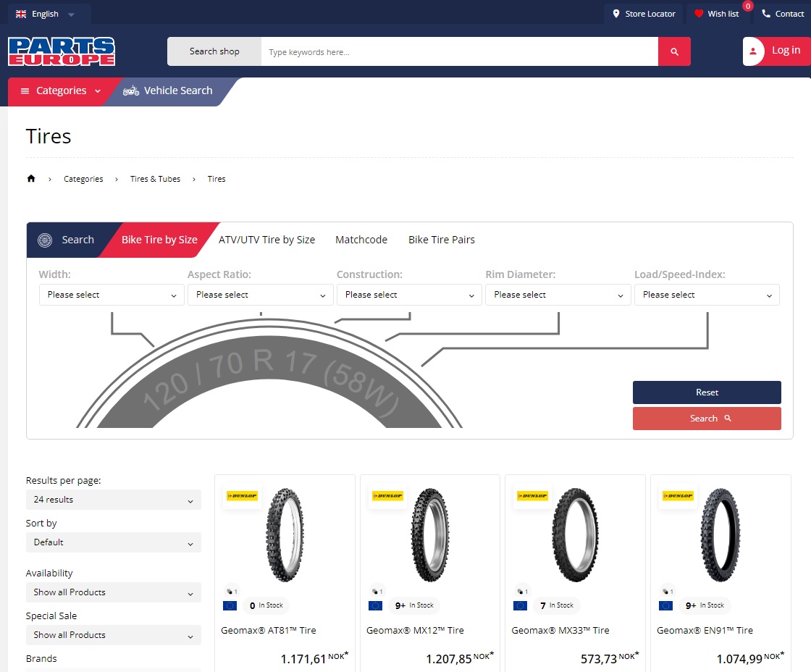Click the EU flag on Geomax MX12 card
811x672 pixels.
click(375, 606)
